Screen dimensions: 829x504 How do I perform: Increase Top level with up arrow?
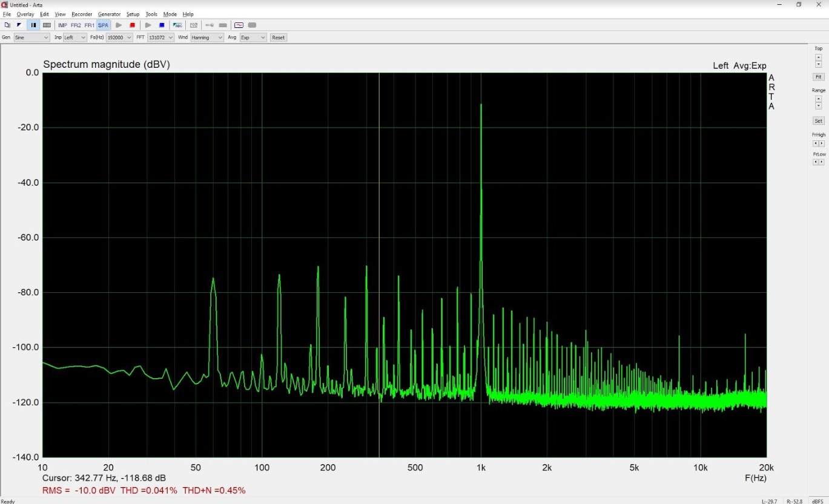pos(819,57)
